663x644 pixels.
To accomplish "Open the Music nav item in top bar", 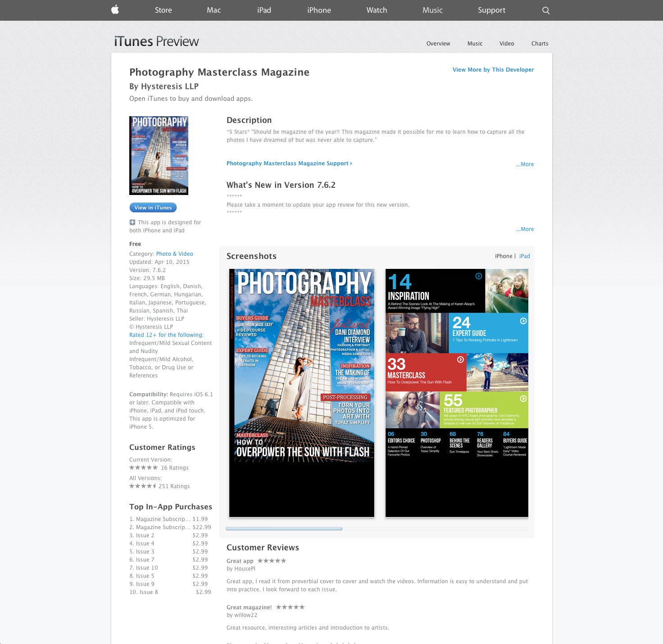I will tap(432, 10).
